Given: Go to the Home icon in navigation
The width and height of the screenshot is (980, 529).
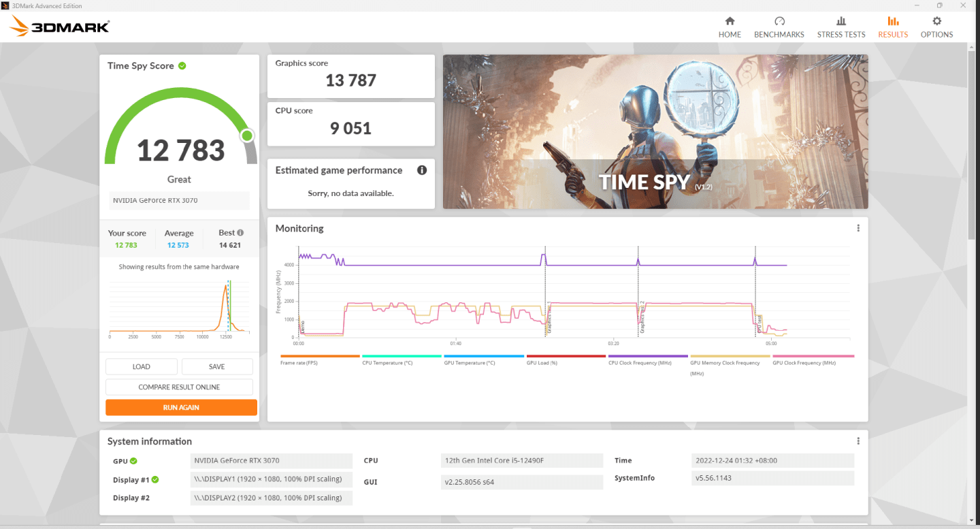Looking at the screenshot, I should [730, 22].
